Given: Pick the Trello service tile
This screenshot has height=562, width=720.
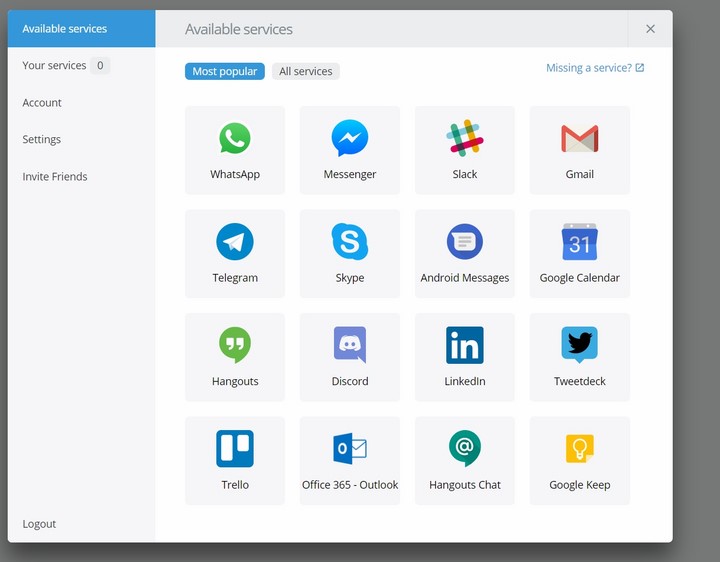Looking at the screenshot, I should click(x=235, y=450).
